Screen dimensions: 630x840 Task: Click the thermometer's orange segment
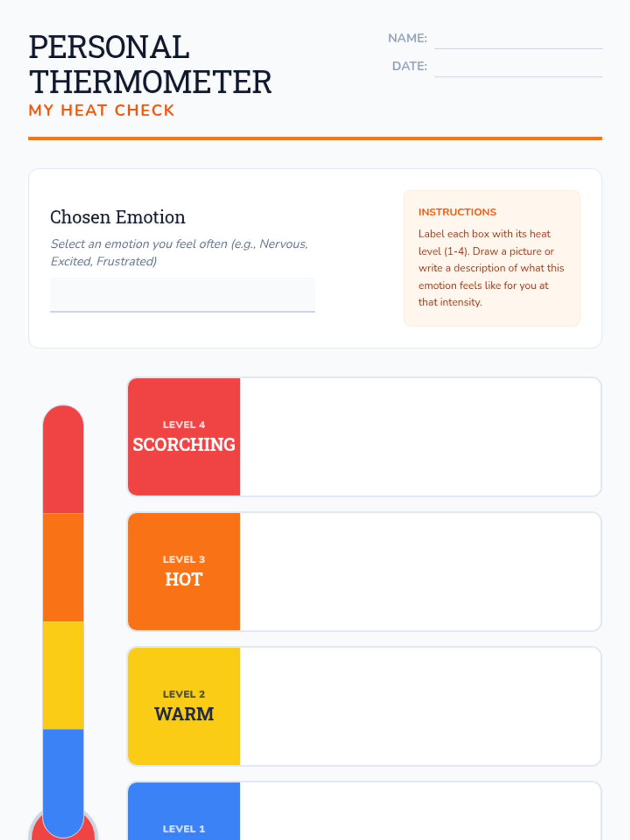(x=63, y=567)
